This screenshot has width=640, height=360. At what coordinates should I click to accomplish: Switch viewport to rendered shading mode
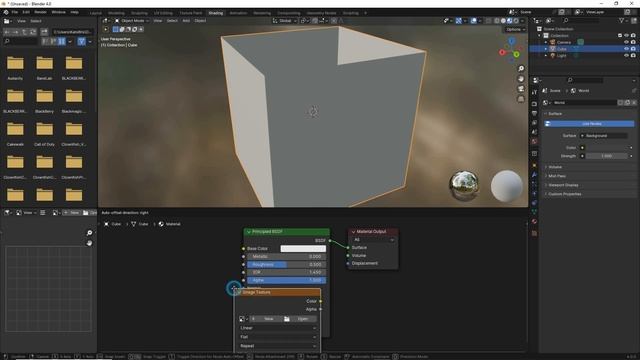click(x=516, y=21)
